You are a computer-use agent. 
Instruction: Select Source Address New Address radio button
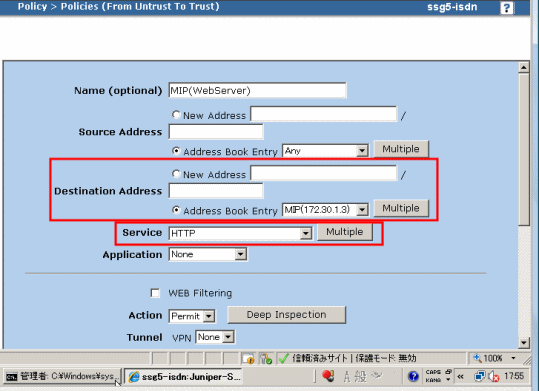(176, 115)
